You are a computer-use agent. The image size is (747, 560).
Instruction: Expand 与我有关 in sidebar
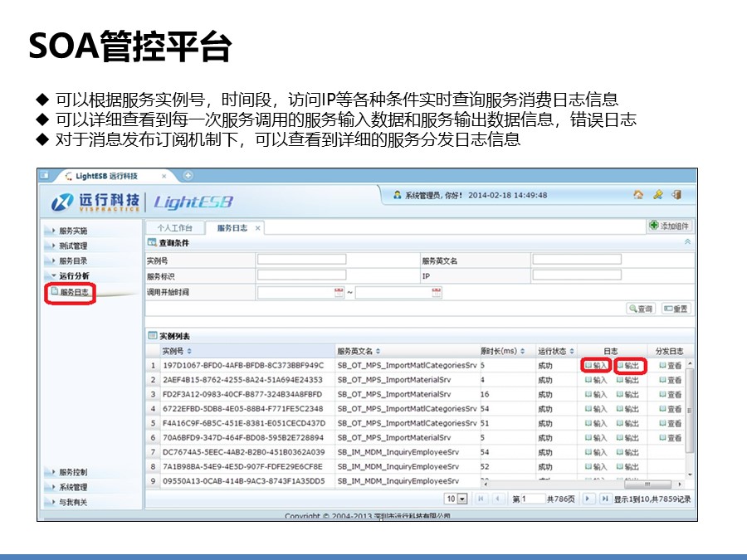point(73,502)
